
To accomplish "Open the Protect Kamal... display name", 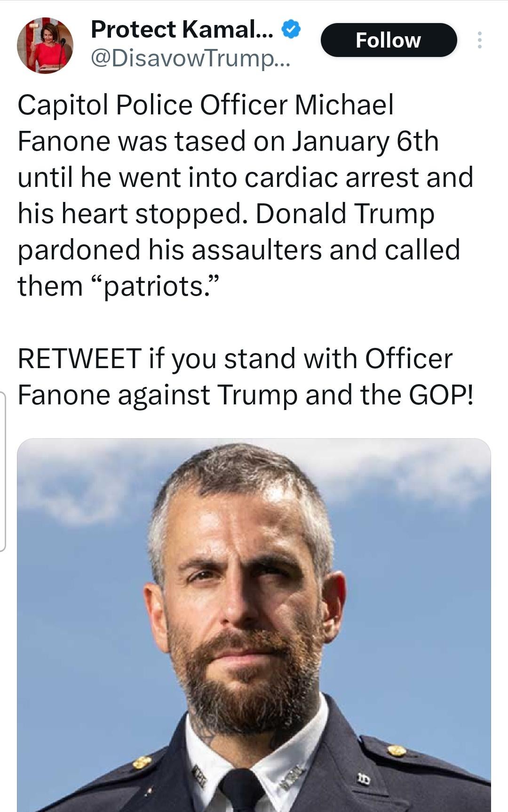I will 182,30.
